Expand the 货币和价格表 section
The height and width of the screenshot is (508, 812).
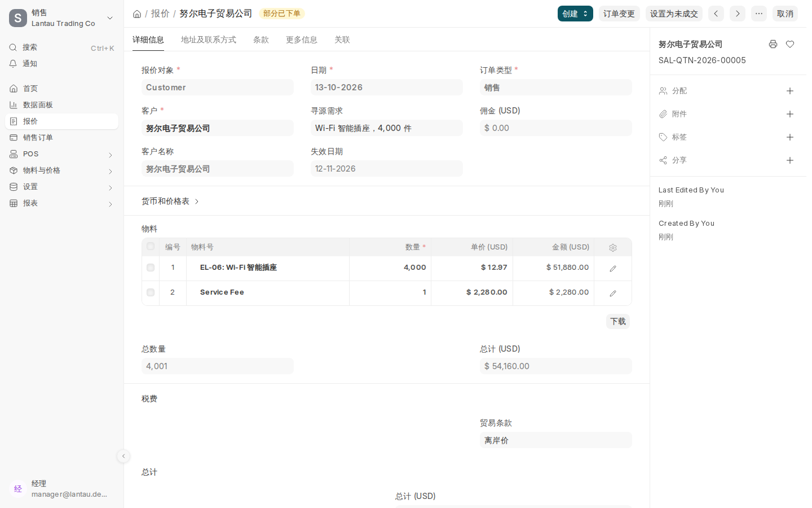pyautogui.click(x=170, y=201)
